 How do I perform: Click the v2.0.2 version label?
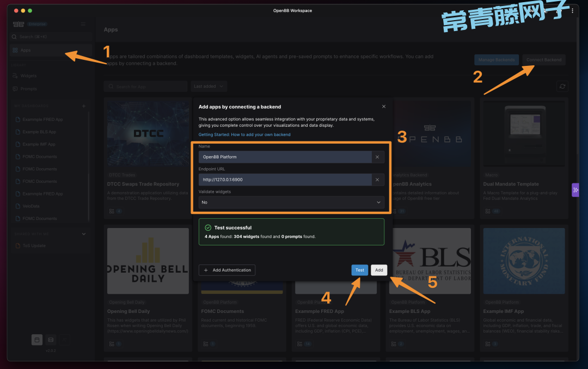(x=51, y=350)
